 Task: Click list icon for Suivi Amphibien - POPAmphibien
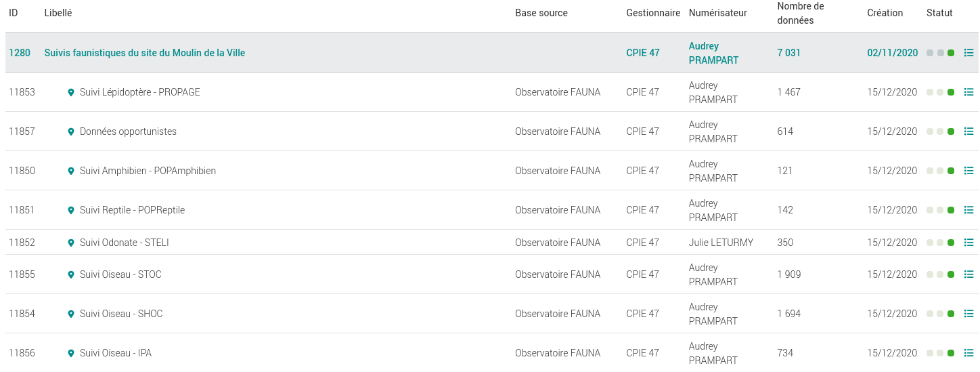pyautogui.click(x=968, y=171)
